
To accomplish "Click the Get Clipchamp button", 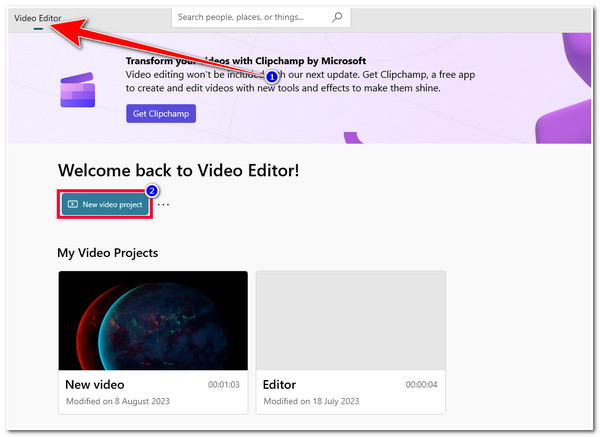I will click(x=161, y=114).
